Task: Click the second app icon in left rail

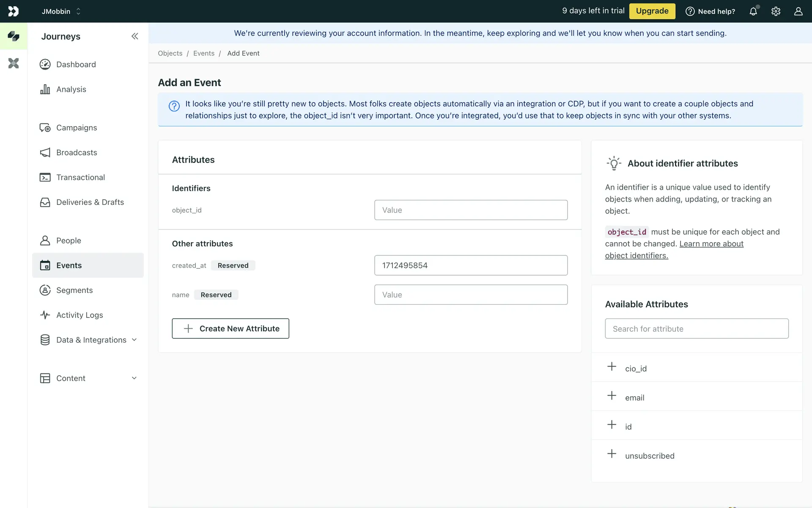Action: (x=14, y=63)
